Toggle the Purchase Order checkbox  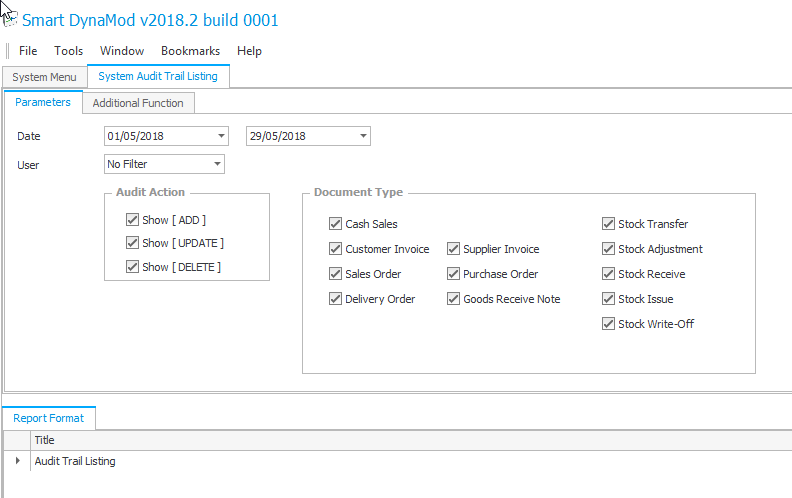pyautogui.click(x=454, y=274)
